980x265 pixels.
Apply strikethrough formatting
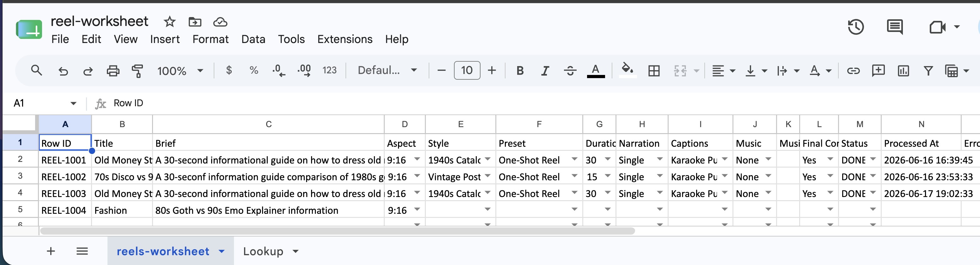click(x=570, y=71)
